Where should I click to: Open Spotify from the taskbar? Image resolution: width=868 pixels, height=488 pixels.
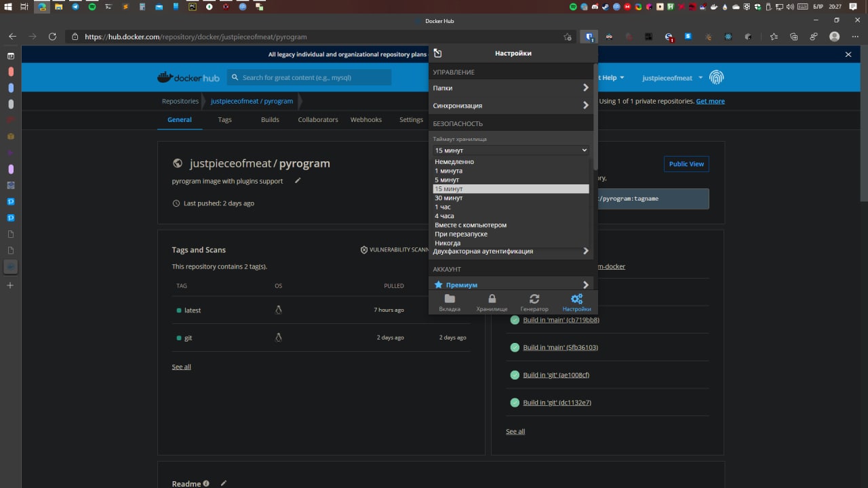[x=92, y=7]
